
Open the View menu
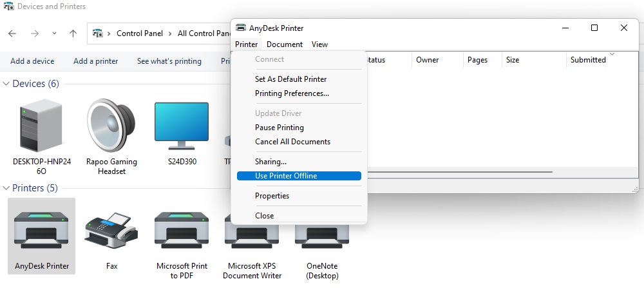[x=319, y=44]
